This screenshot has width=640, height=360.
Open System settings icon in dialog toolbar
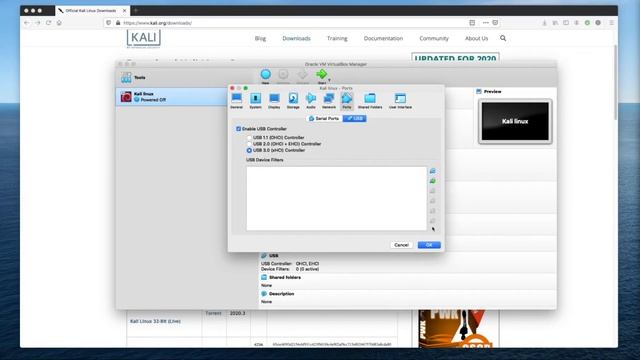[x=256, y=100]
